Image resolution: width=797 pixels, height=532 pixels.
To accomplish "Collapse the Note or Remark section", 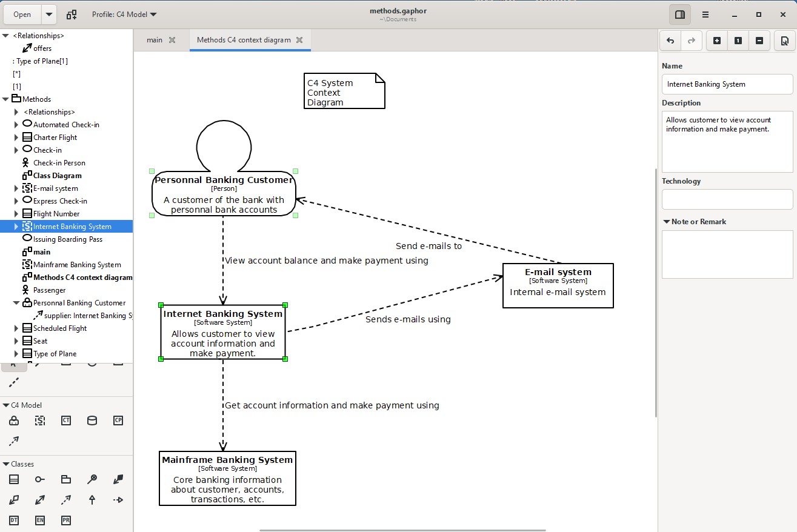I will point(665,221).
